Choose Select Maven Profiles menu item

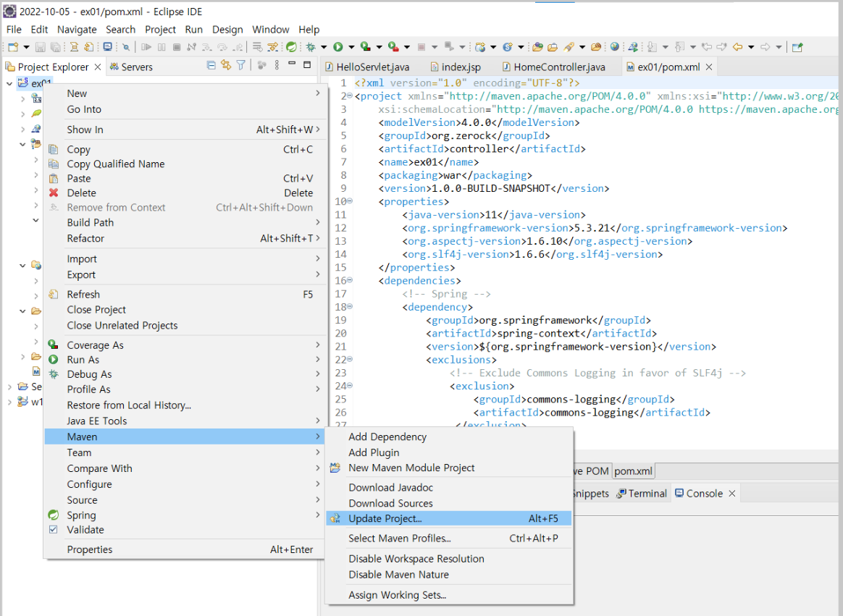pyautogui.click(x=449, y=539)
